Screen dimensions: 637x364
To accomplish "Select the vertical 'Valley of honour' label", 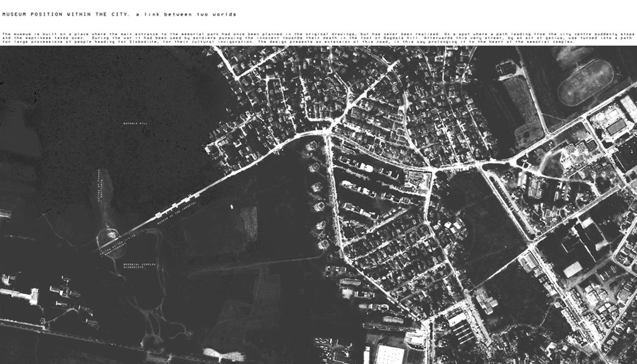I will tap(99, 186).
